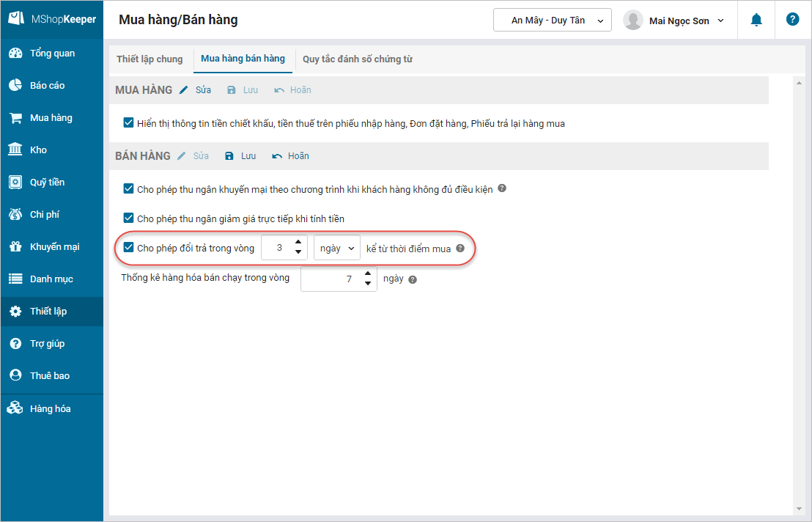
Task: Click Lưu in BÁN HÀNG section
Action: (248, 156)
